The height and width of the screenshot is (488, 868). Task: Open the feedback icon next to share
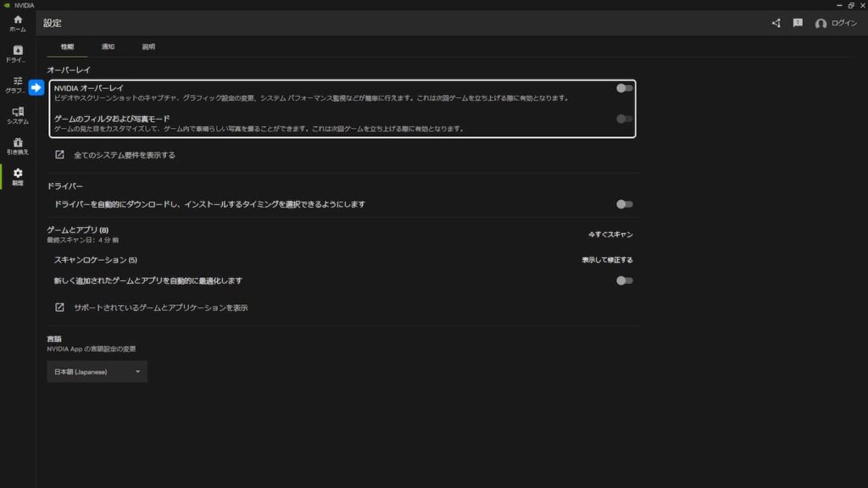pos(797,24)
